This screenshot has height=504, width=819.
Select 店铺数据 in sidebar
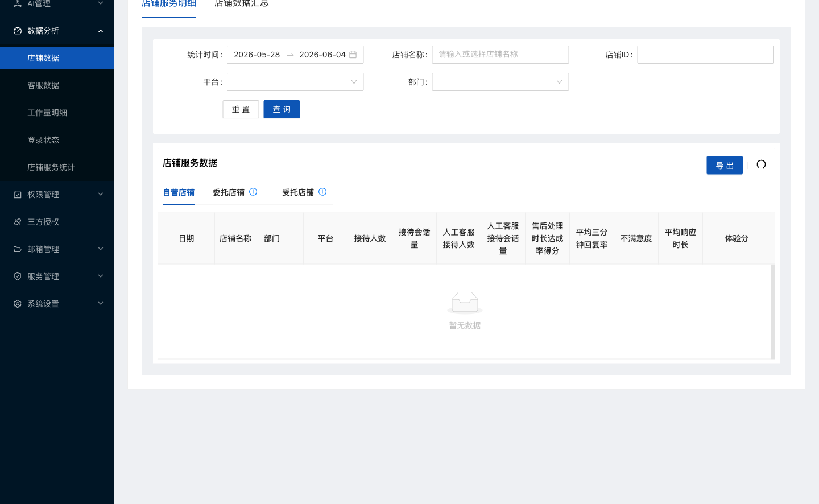pos(57,58)
